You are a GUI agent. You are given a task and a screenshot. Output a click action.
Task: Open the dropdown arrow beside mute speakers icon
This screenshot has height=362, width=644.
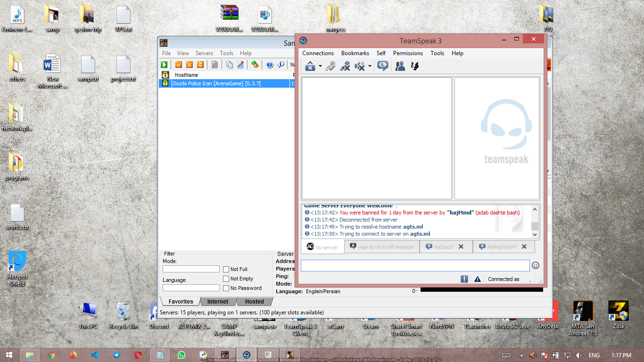click(x=370, y=66)
